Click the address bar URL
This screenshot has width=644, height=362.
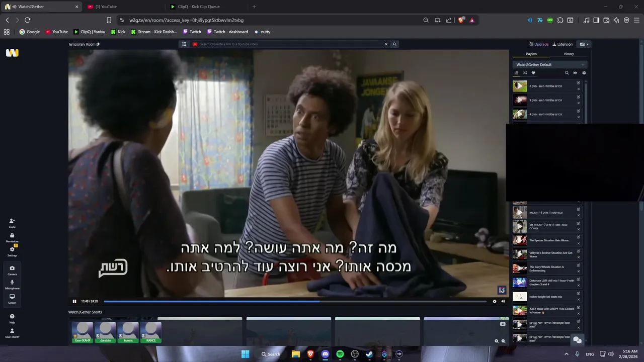186,20
